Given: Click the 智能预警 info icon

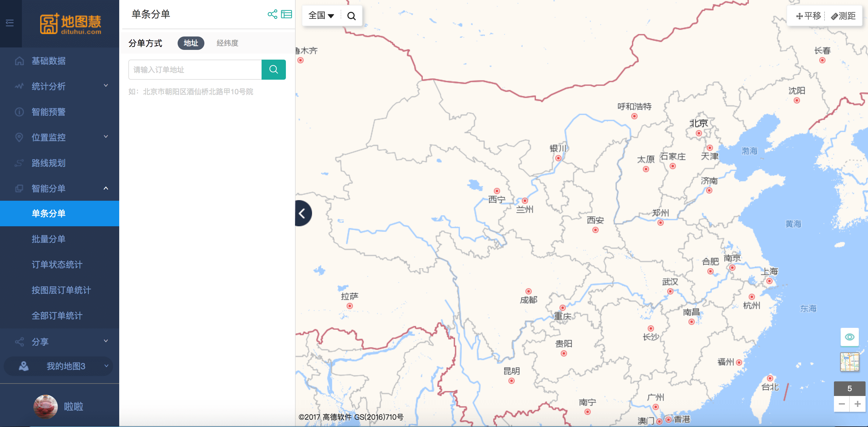Looking at the screenshot, I should tap(19, 112).
